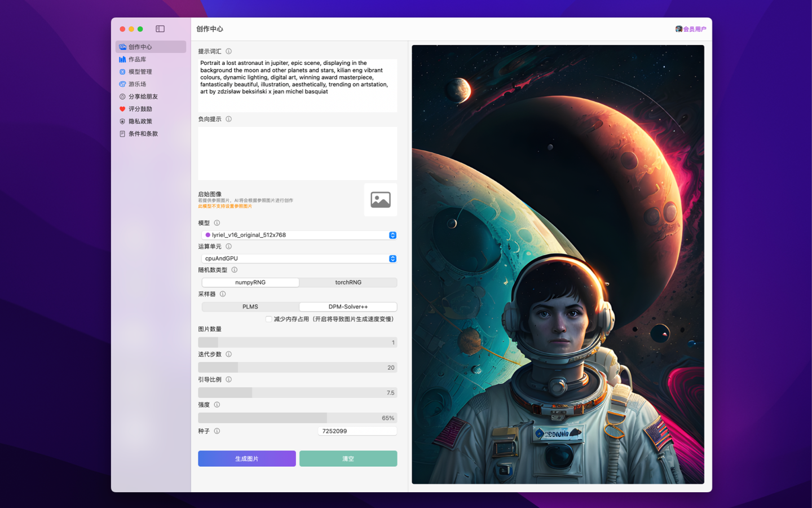This screenshot has width=812, height=508.
Task: Click the 隐私政策 privacy icon
Action: 122,121
